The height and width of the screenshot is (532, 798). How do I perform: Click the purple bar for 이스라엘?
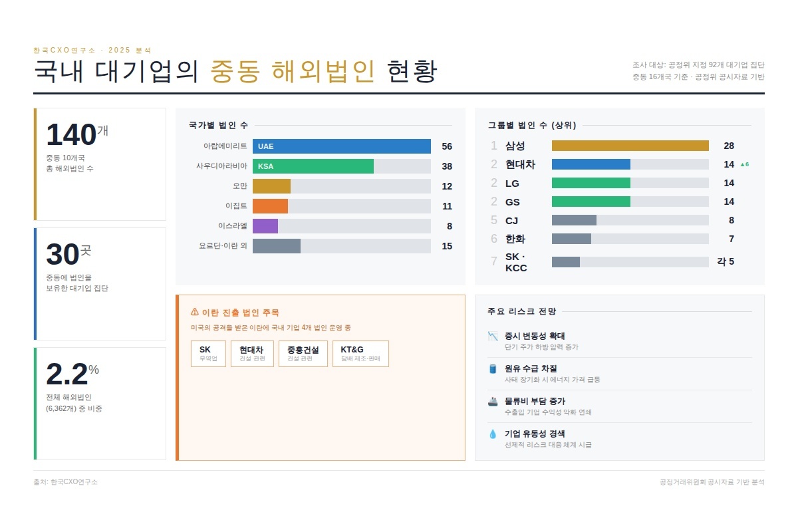tap(265, 226)
